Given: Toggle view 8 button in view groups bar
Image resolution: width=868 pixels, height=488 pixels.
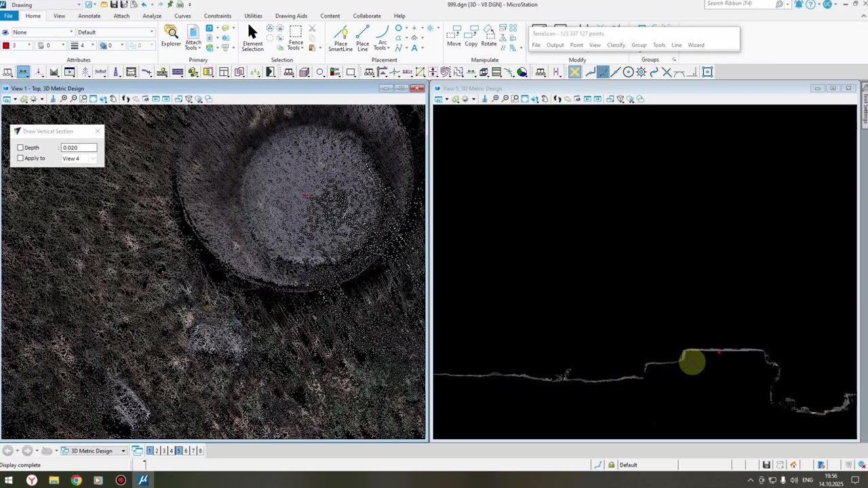Looking at the screenshot, I should click(200, 451).
